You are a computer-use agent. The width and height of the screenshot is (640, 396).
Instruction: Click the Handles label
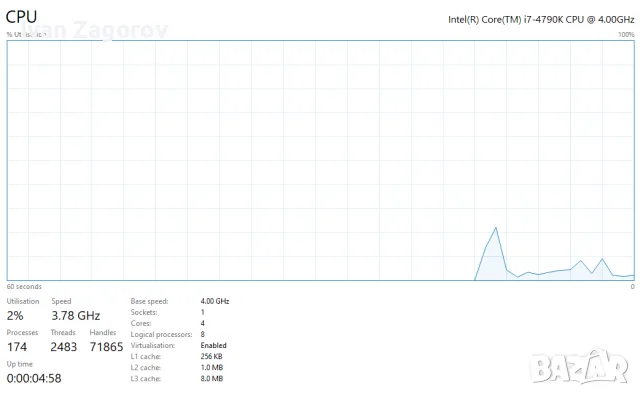click(103, 333)
